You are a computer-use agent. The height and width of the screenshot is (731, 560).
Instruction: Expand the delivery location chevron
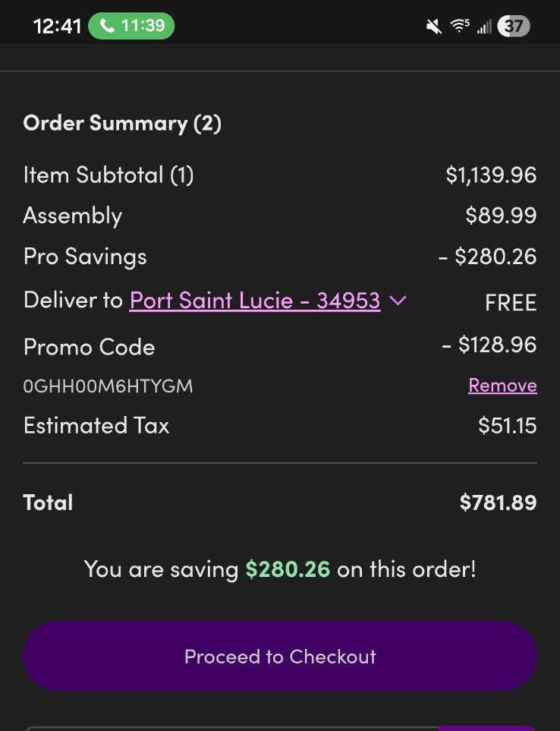pyautogui.click(x=398, y=301)
